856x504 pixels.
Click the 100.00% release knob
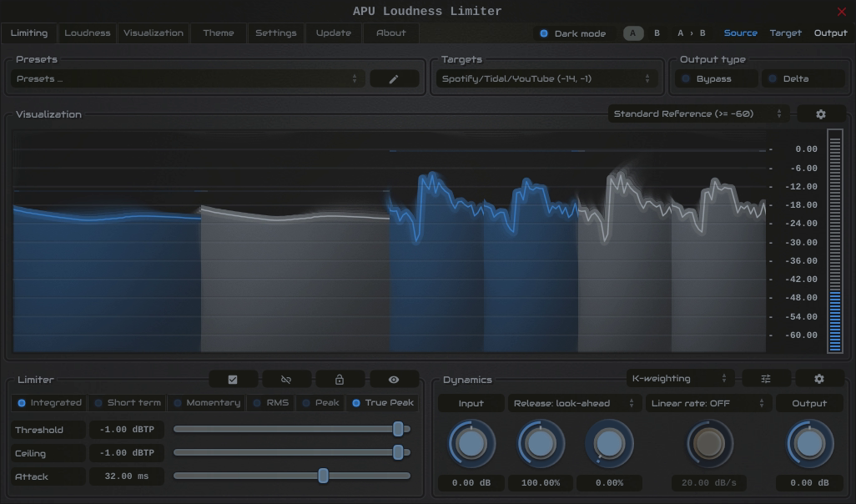click(x=541, y=444)
